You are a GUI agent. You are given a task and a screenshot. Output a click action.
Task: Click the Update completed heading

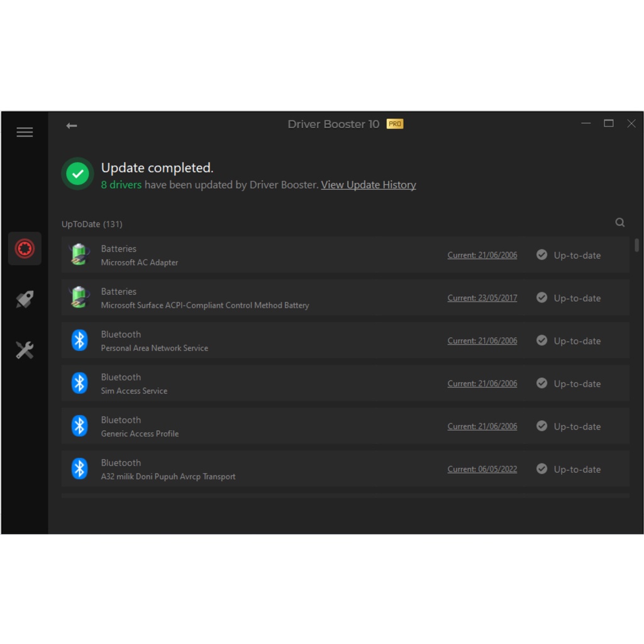click(x=157, y=168)
